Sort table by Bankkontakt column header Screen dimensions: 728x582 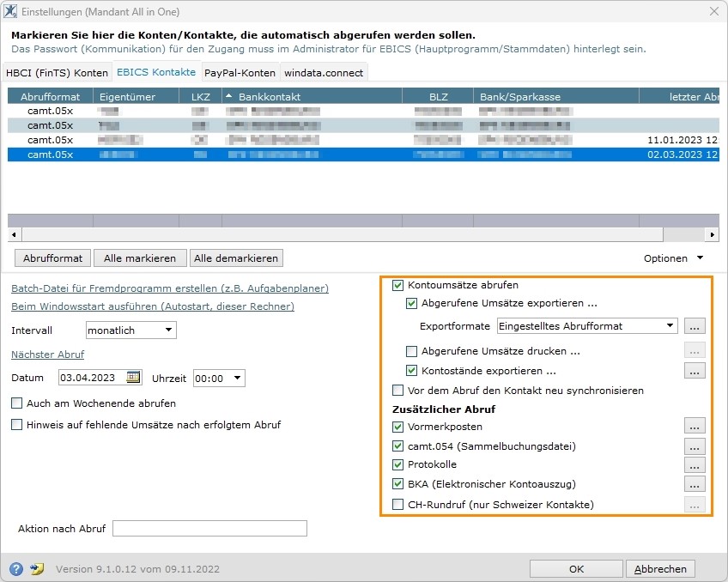(312, 96)
